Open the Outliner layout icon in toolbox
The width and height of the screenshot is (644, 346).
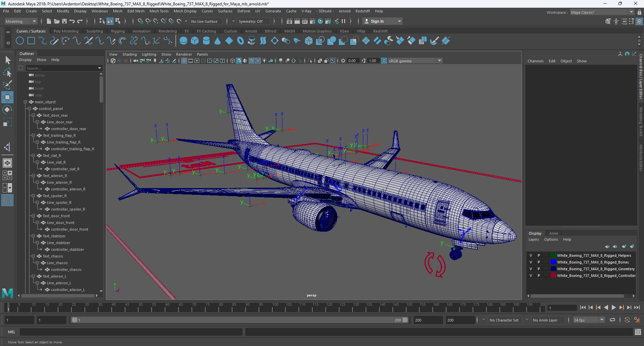pos(7,200)
